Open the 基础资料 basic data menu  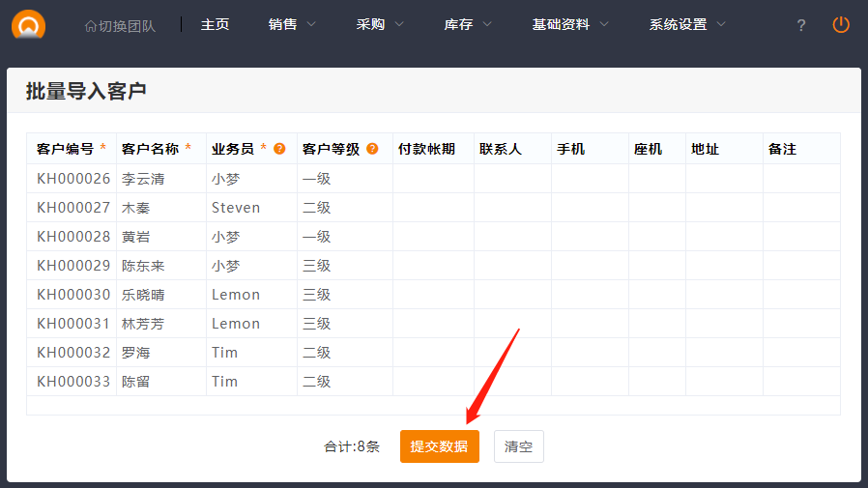pyautogui.click(x=570, y=25)
